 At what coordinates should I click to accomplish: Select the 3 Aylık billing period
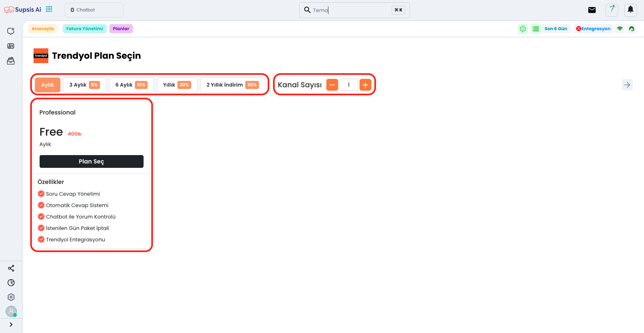85,85
